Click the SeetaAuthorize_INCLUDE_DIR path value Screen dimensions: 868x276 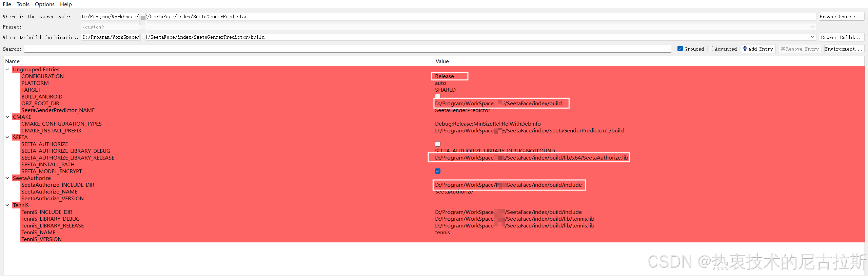coord(508,185)
